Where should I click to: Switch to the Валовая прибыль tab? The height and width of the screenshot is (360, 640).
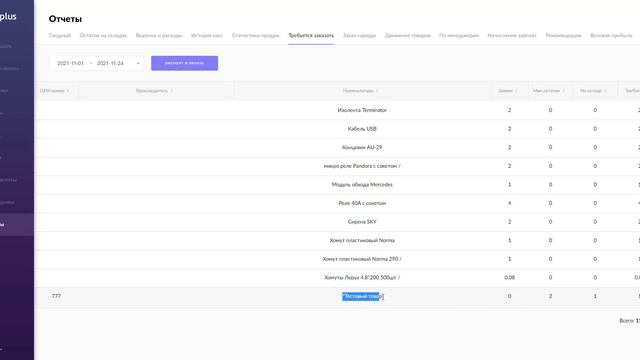[x=611, y=36]
